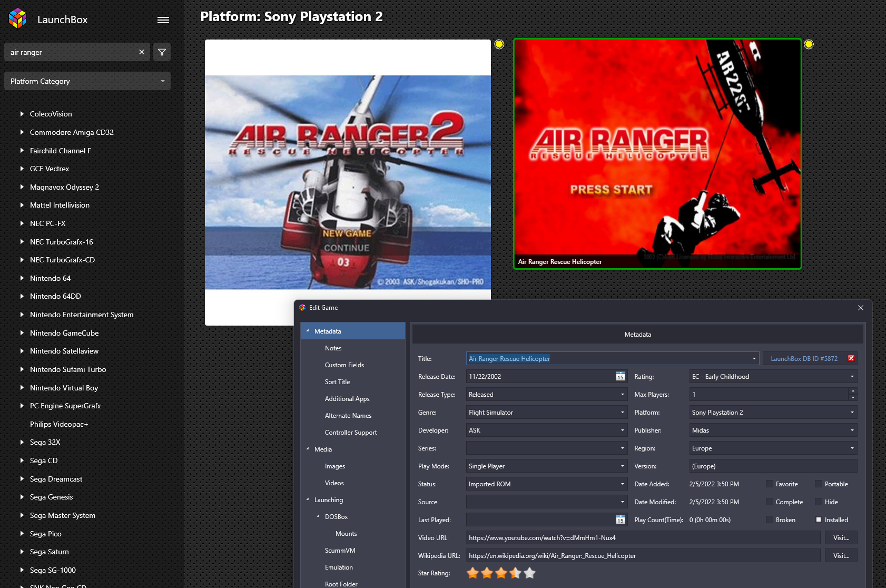Open Additional Apps section
The width and height of the screenshot is (886, 588).
click(x=347, y=399)
